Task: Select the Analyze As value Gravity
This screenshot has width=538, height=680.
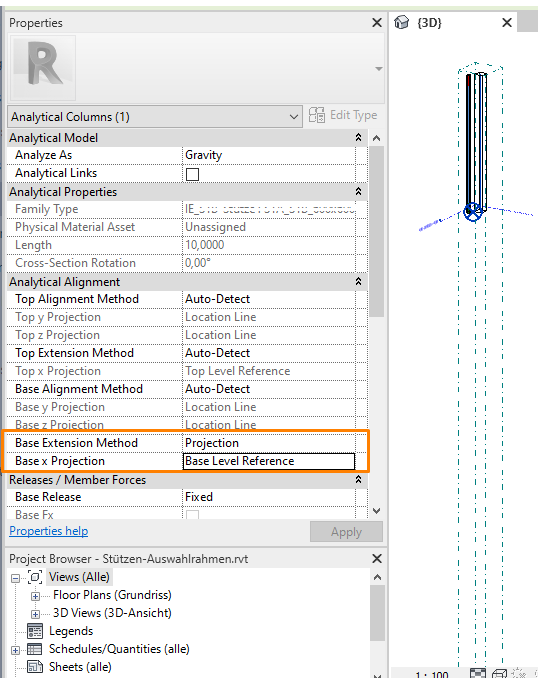Action: (x=268, y=155)
